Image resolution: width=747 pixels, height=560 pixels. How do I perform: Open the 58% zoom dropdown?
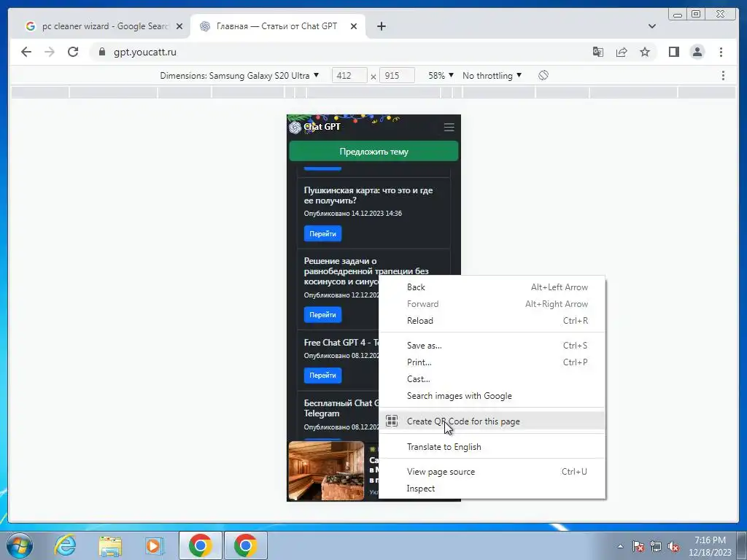pos(441,76)
